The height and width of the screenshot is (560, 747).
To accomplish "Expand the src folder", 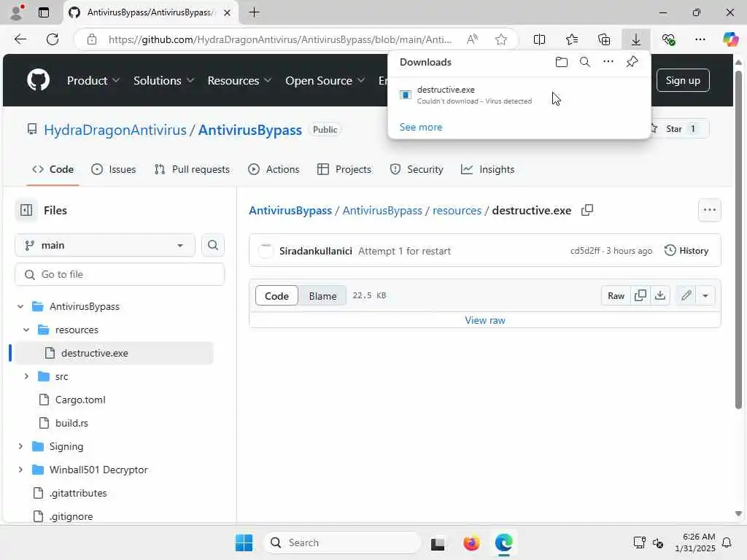I will click(x=26, y=376).
